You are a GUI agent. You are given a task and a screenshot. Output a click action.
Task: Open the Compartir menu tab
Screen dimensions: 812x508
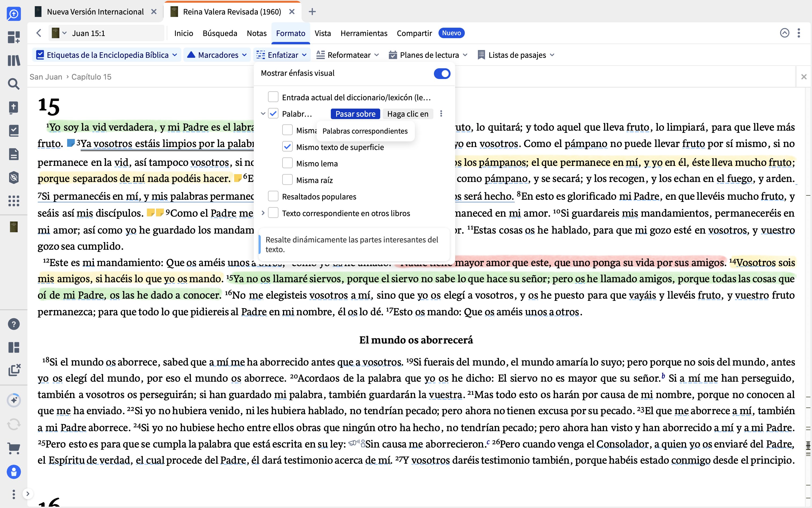click(414, 33)
